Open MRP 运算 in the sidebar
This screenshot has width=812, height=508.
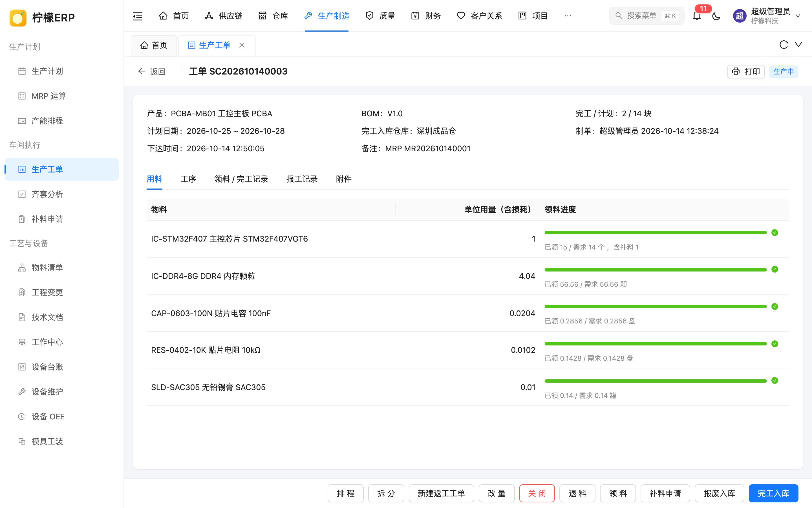[62, 96]
